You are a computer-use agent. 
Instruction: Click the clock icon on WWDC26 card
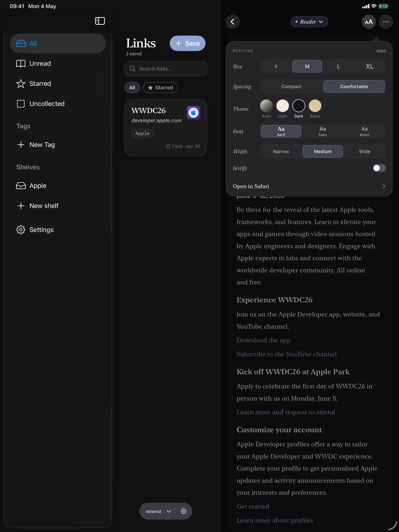click(x=168, y=147)
